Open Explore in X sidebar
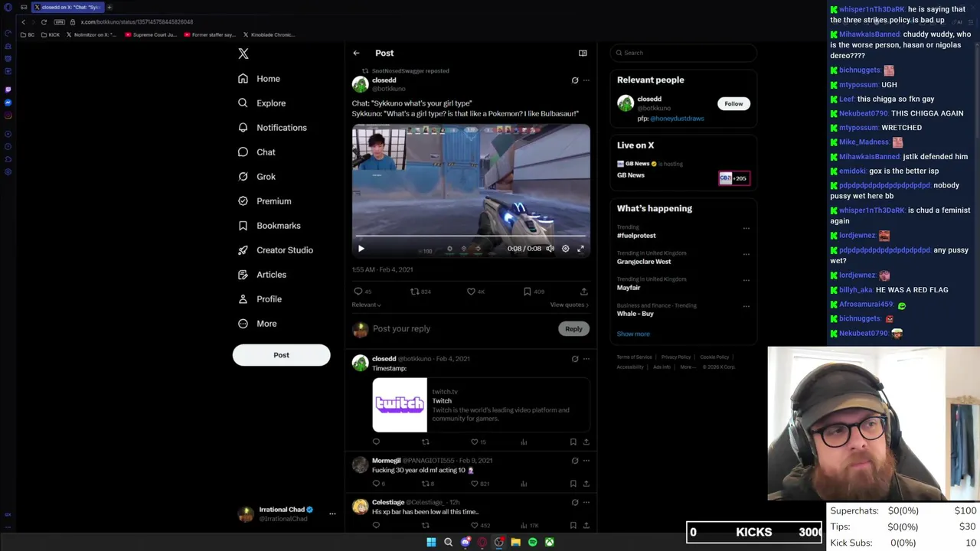The height and width of the screenshot is (551, 980). (262, 103)
